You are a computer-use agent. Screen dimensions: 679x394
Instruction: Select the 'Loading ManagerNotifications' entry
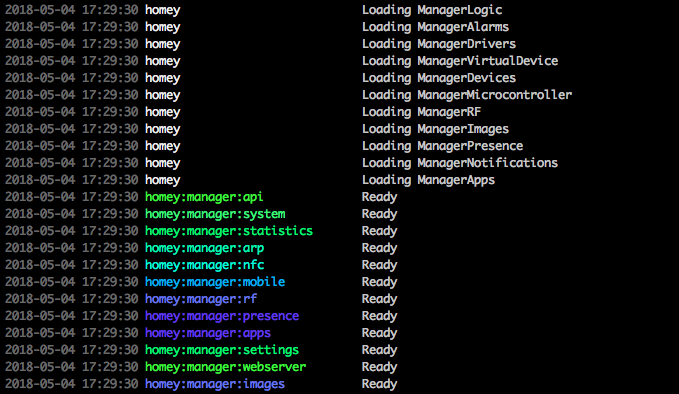[x=460, y=163]
